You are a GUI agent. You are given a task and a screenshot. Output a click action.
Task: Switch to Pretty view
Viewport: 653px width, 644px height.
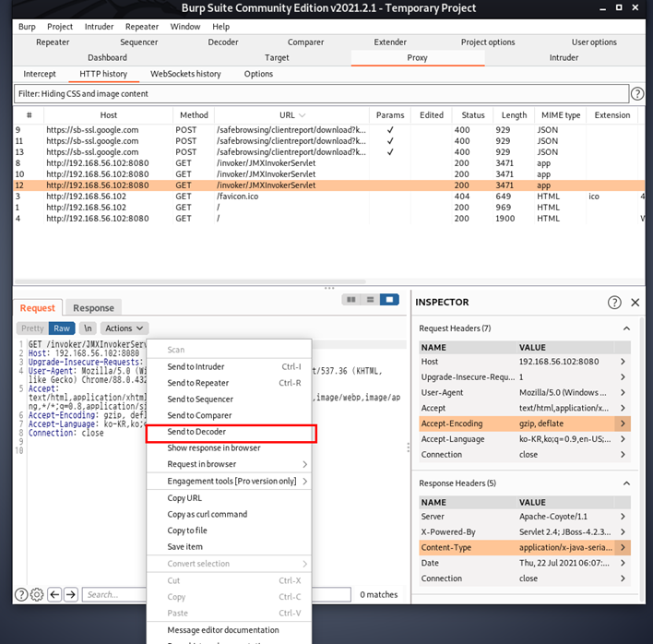tap(32, 328)
